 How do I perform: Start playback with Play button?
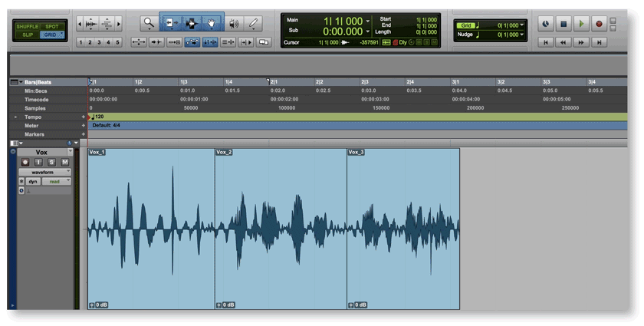click(x=581, y=24)
